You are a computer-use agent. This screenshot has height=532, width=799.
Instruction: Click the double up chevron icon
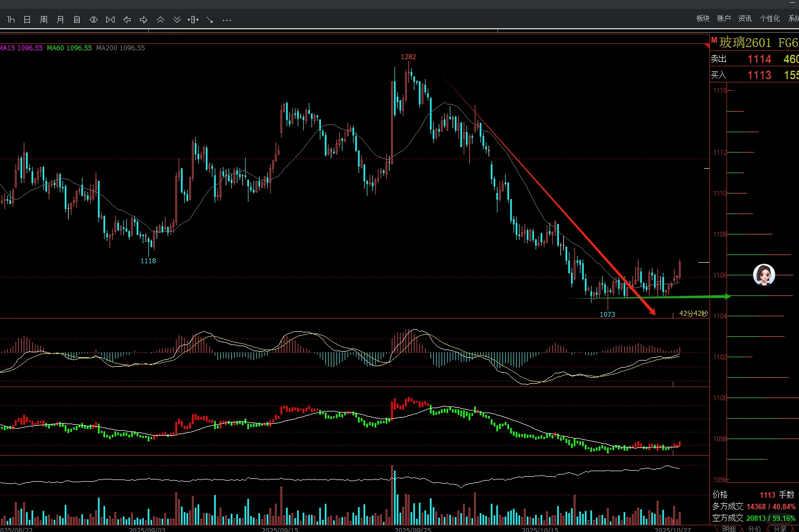coord(160,20)
